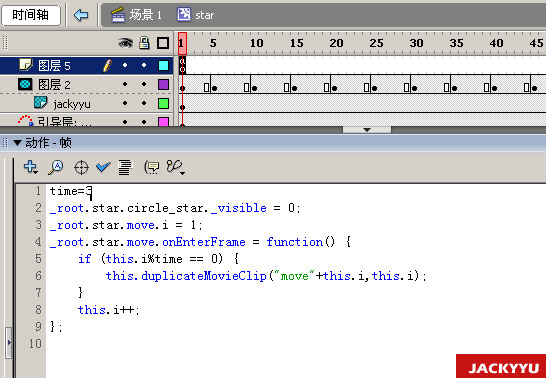Open the Find tool in Actions panel
546x378 pixels.
[x=56, y=167]
